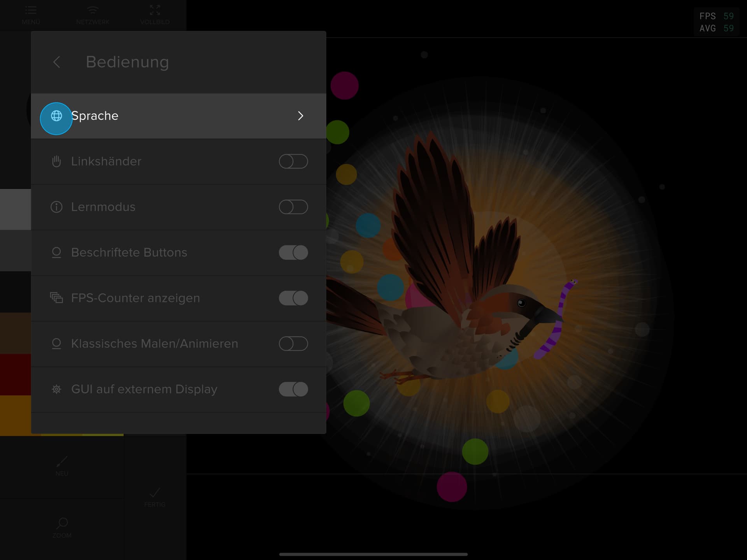
Task: Click the FPS-Counter layers icon
Action: click(x=56, y=298)
